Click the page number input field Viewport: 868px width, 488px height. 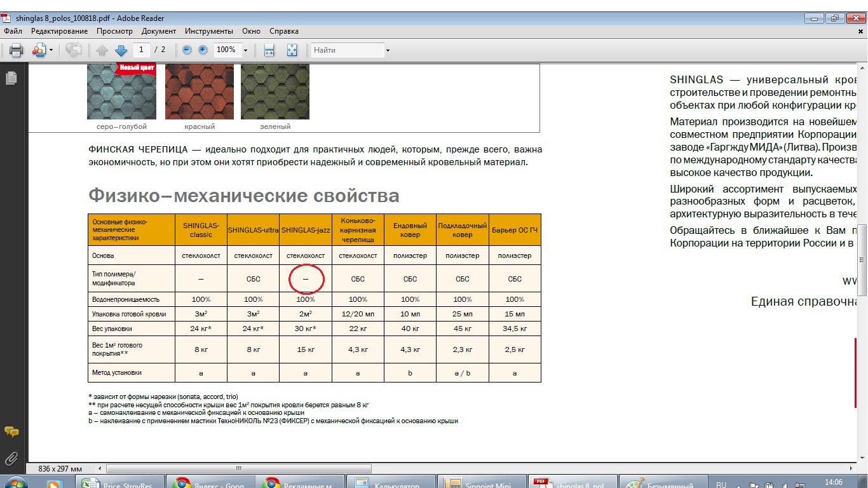(141, 50)
